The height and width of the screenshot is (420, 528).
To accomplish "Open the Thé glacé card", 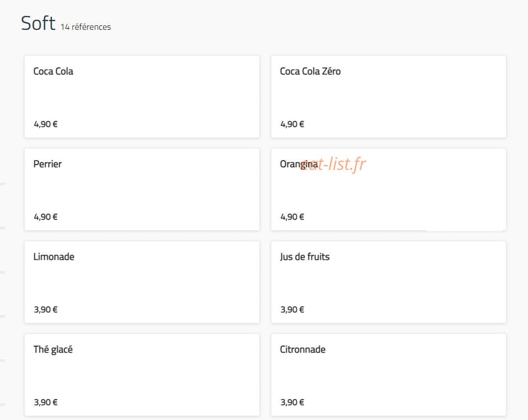I will pos(142,375).
